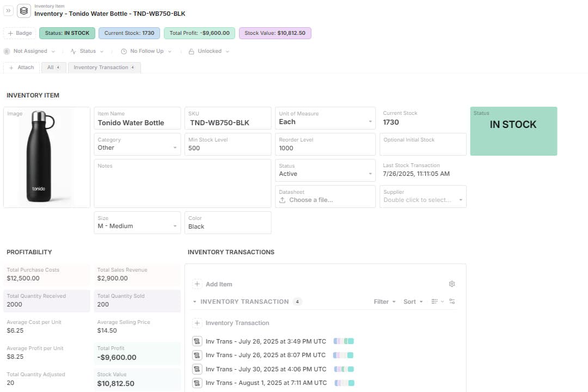Image resolution: width=588 pixels, height=392 pixels.
Task: Click the add Badge button
Action: click(20, 33)
